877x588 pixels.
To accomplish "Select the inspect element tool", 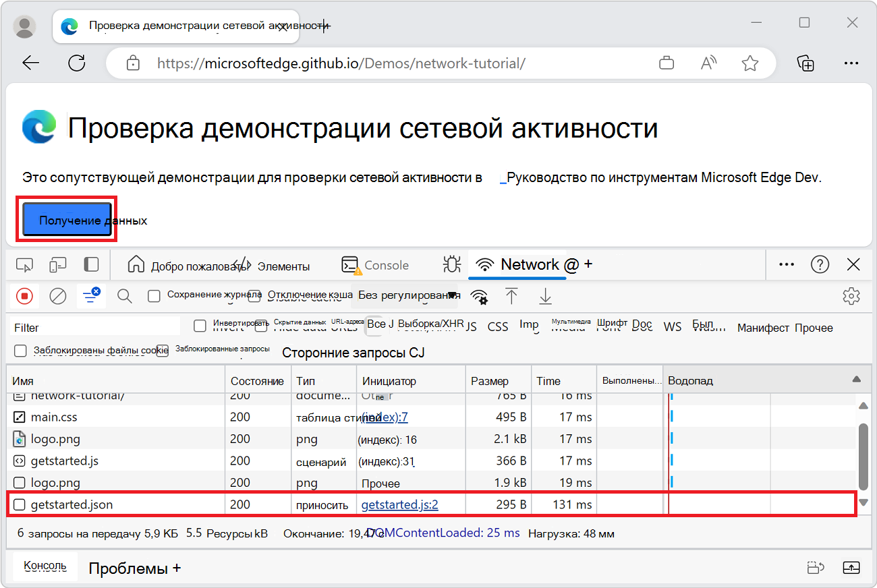I will [x=25, y=264].
